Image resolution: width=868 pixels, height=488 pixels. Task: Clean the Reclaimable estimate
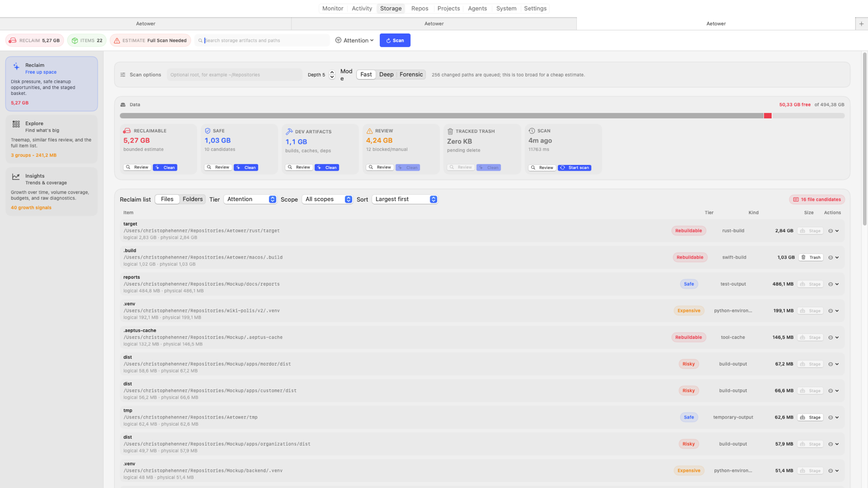pos(165,168)
